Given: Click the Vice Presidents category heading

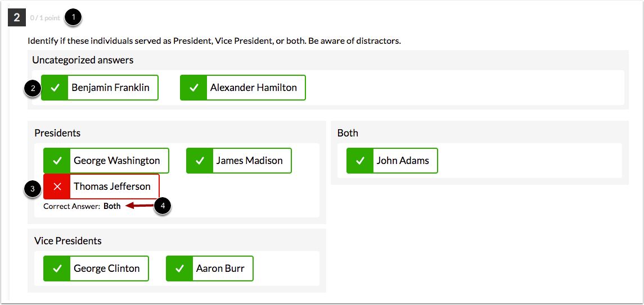Looking at the screenshot, I should 68,241.
